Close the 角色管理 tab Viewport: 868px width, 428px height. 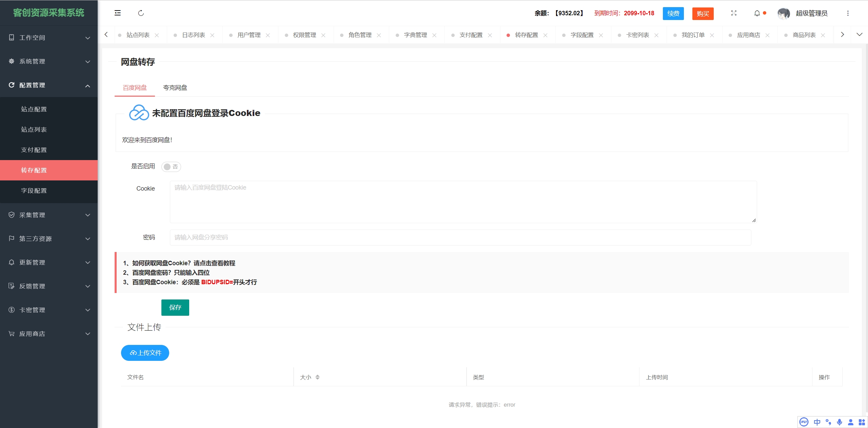point(379,35)
